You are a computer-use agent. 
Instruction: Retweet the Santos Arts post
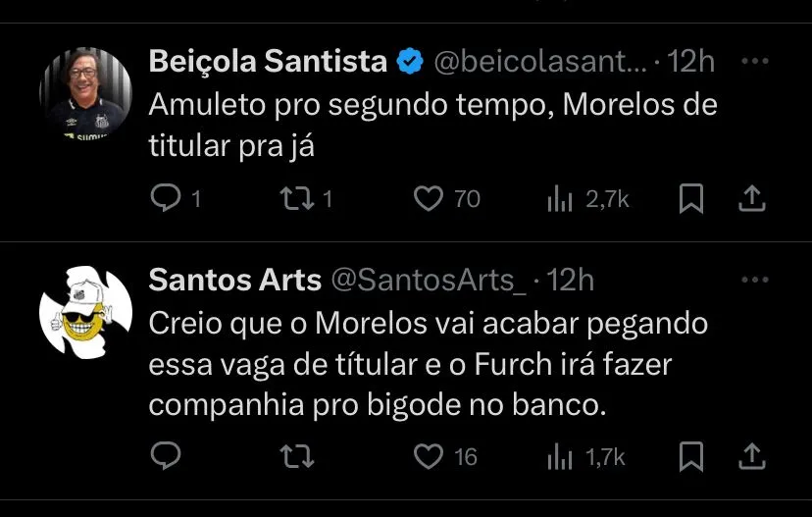293,456
